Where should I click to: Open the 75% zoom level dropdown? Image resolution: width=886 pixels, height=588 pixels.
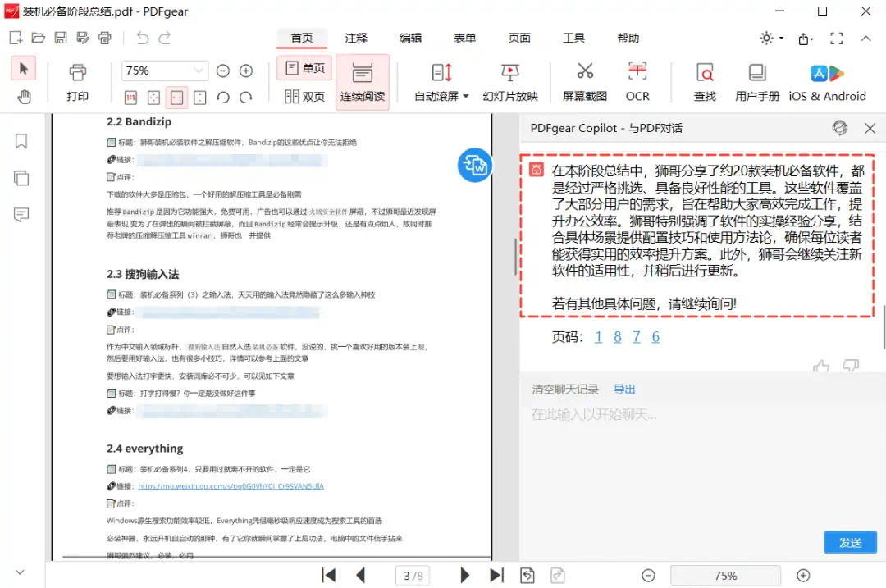coord(199,71)
